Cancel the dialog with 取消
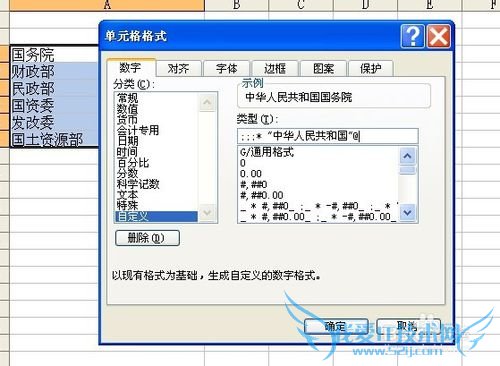The image size is (500, 366). 409,326
